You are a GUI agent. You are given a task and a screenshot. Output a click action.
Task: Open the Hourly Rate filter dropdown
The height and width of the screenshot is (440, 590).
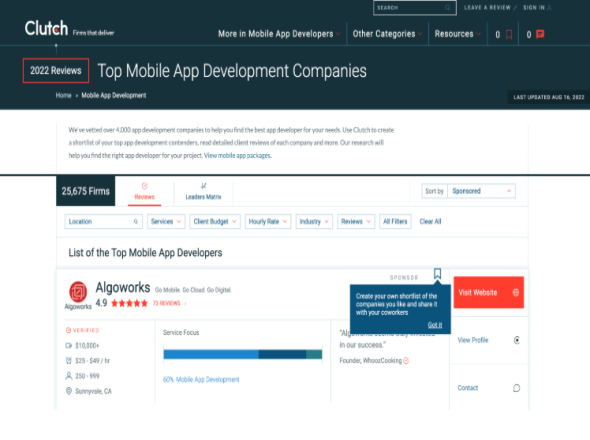pyautogui.click(x=268, y=222)
